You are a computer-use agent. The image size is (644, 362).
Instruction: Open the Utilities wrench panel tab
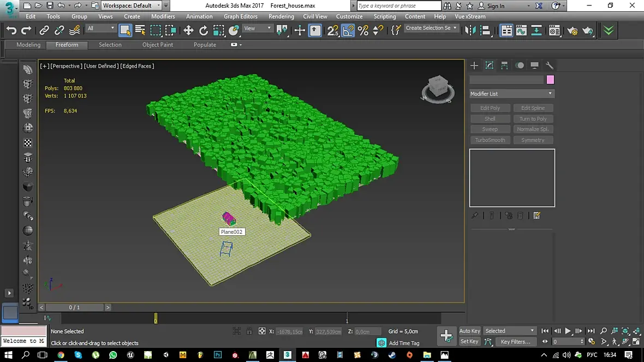[550, 66]
